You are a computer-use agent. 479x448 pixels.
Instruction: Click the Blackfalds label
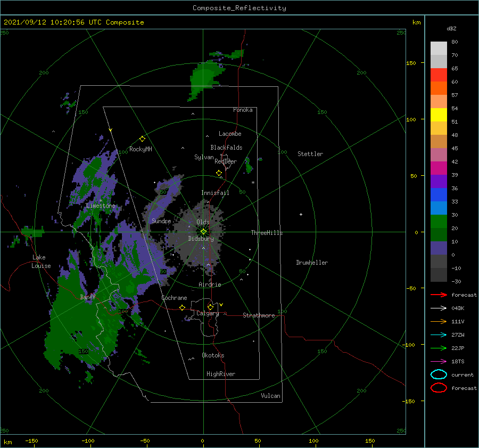(226, 148)
